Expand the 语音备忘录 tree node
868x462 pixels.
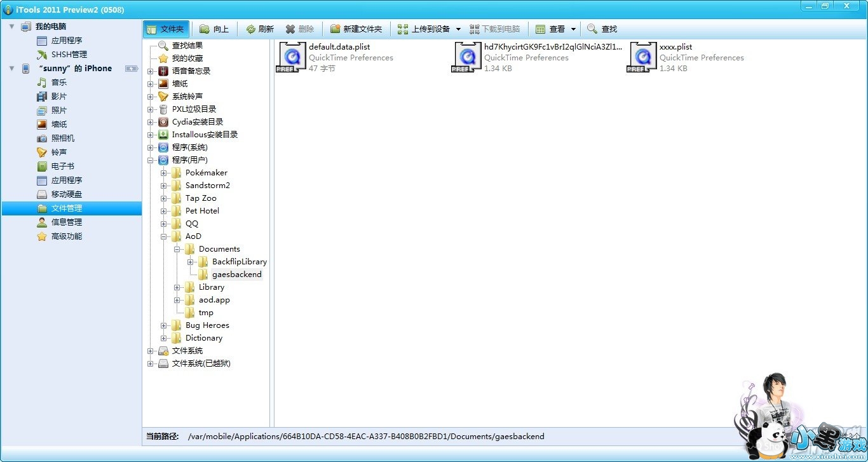[151, 71]
